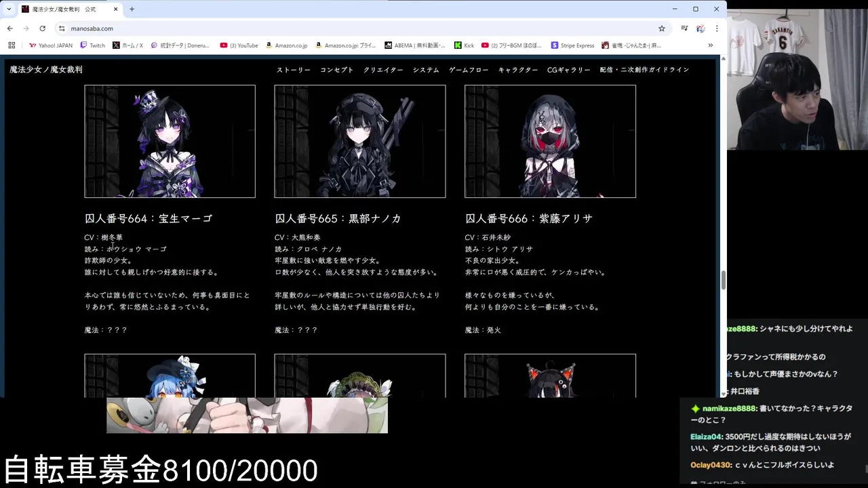This screenshot has height=488, width=868.
Task: Click Oclay0430's chat message
Action: point(762,465)
